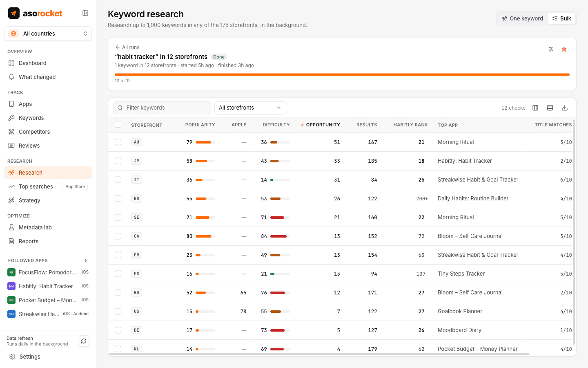This screenshot has height=368, width=588.
Task: Click the AU popularity bar
Action: (205, 142)
